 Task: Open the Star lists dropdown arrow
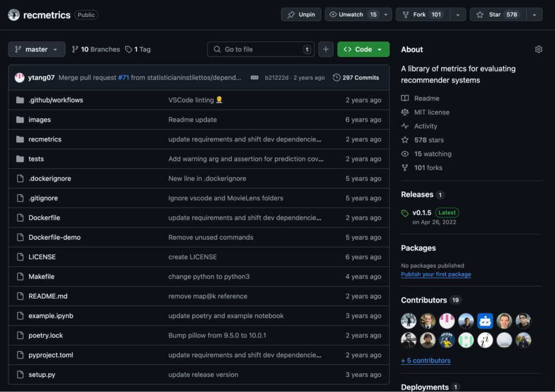click(x=534, y=15)
